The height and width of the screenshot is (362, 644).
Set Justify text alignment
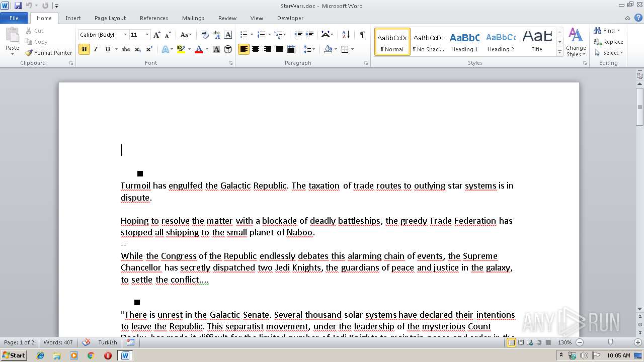coord(279,49)
